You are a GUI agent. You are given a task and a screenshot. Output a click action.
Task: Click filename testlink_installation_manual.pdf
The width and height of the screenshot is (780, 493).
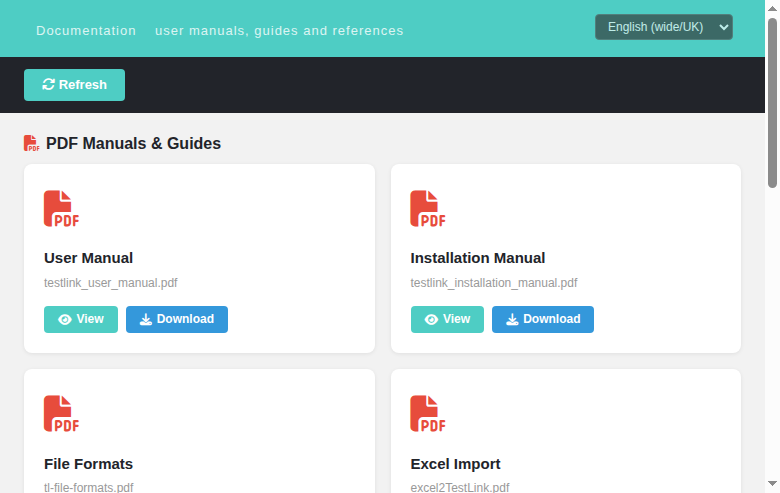(x=493, y=283)
